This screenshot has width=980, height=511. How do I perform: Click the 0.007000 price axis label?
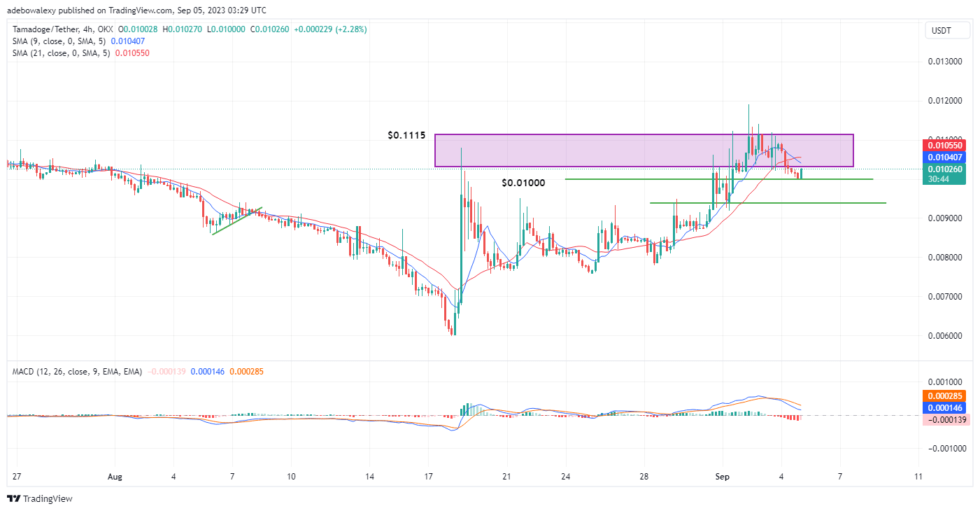point(946,297)
